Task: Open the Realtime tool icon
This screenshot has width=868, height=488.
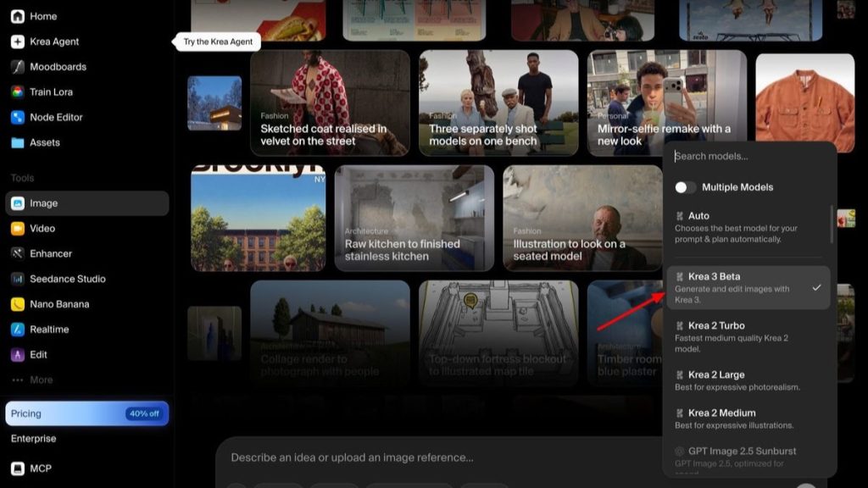Action: tap(17, 330)
